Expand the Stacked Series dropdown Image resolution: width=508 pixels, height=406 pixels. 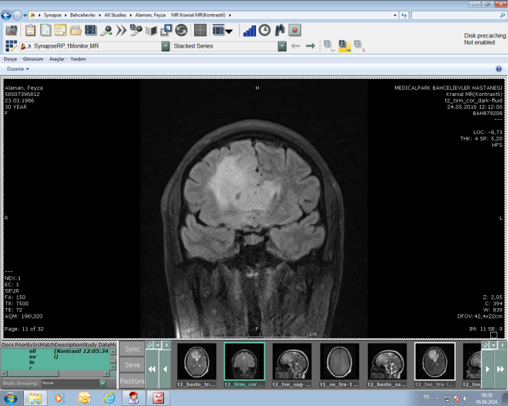click(282, 46)
